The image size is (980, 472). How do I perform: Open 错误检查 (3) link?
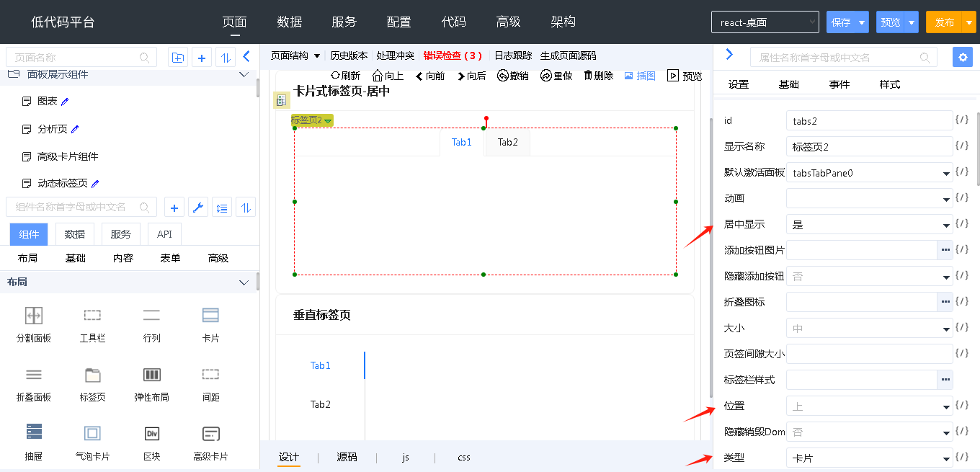(x=453, y=55)
